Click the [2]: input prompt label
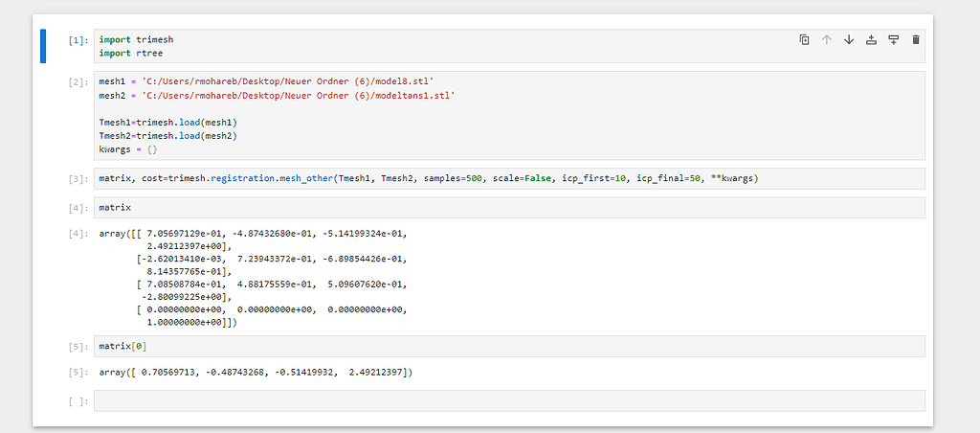This screenshot has height=433, width=980. 78,82
